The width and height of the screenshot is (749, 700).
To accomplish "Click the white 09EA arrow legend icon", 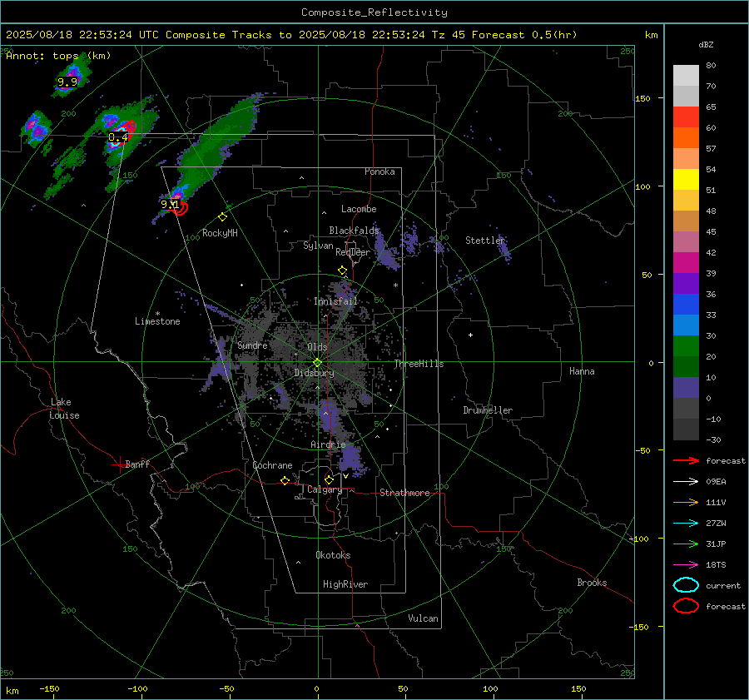I will (x=686, y=482).
